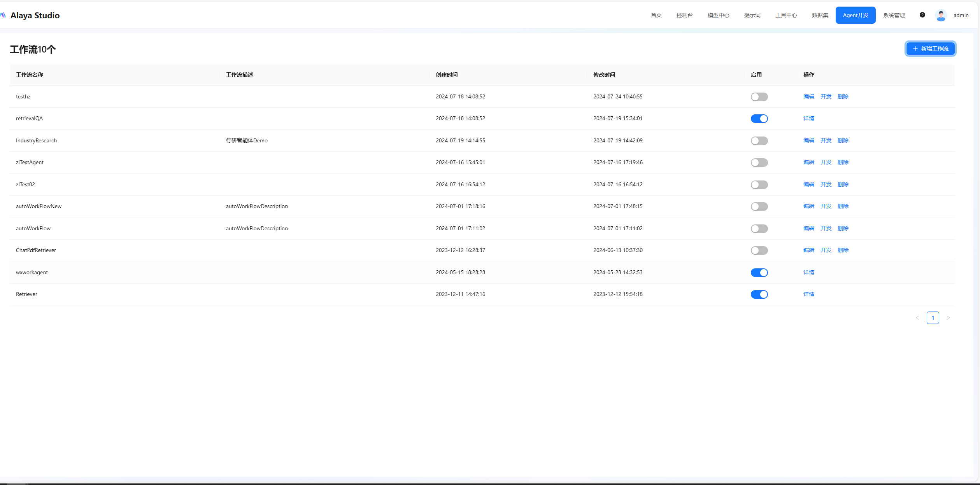The image size is (980, 485).
Task: Click the 新增工作流 plus button
Action: pos(930,49)
